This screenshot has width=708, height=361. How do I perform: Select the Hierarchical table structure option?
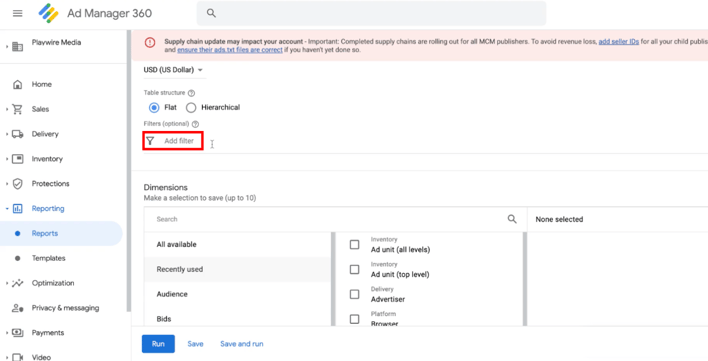191,107
